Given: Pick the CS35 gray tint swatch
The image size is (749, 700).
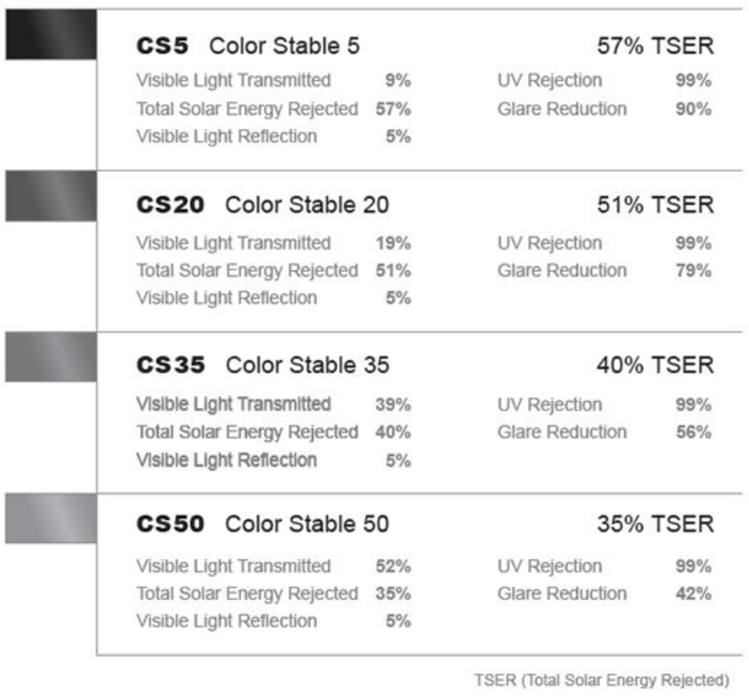Looking at the screenshot, I should (51, 357).
